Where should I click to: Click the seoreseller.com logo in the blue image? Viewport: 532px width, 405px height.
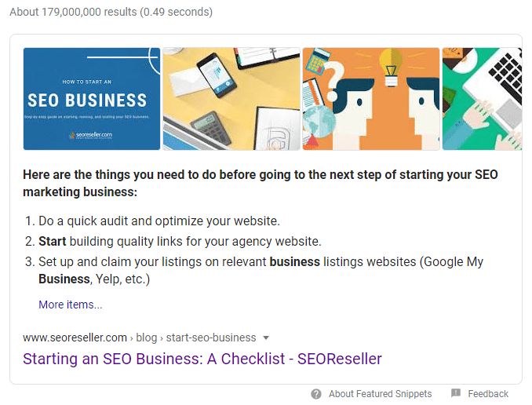click(91, 135)
